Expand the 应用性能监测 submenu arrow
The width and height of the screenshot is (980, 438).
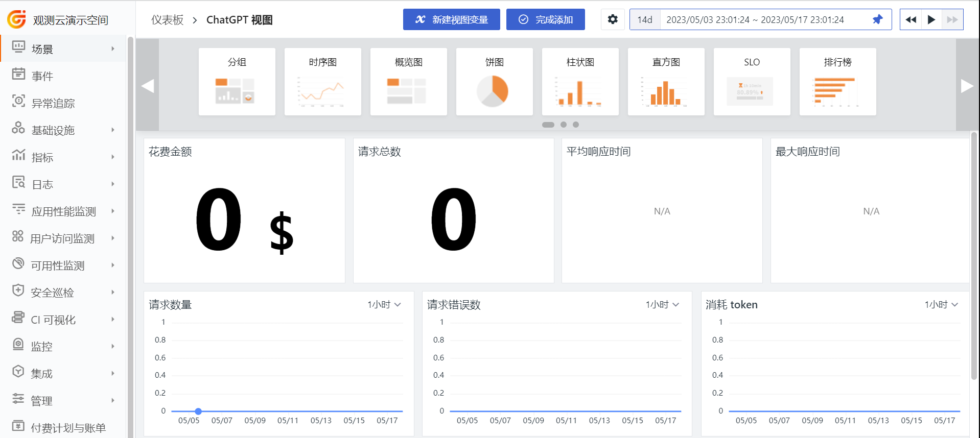(113, 211)
